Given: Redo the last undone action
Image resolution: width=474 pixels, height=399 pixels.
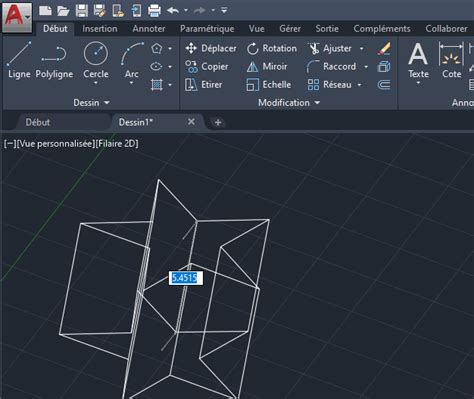Looking at the screenshot, I should click(x=200, y=11).
